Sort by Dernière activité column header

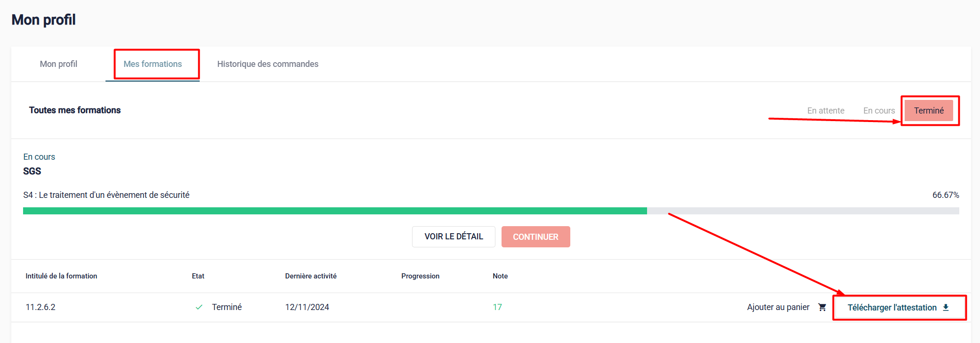(x=311, y=276)
